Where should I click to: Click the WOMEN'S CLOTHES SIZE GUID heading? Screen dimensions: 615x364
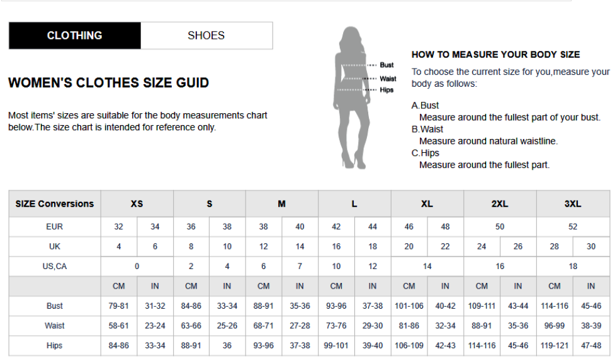tap(109, 83)
